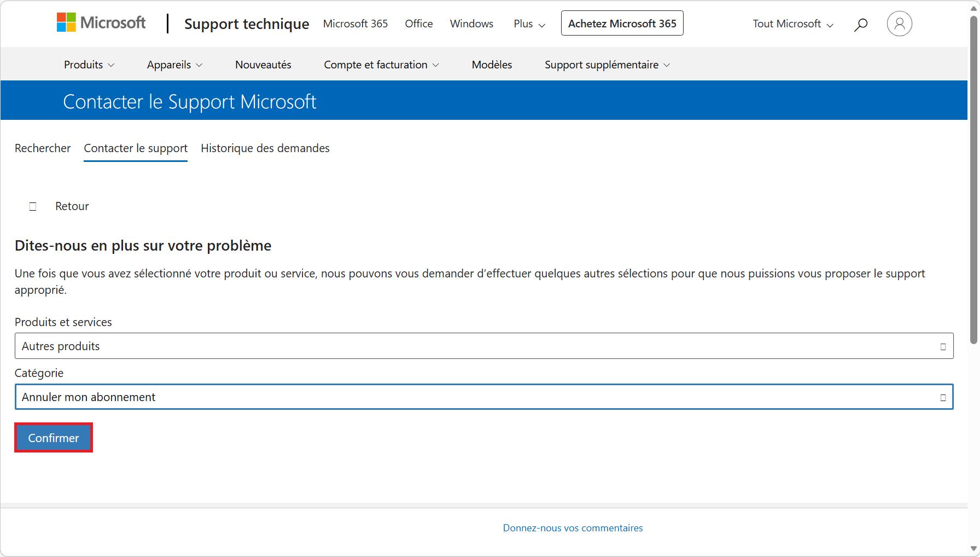This screenshot has width=980, height=557.
Task: Open the Historique des demandes tab
Action: 265,148
